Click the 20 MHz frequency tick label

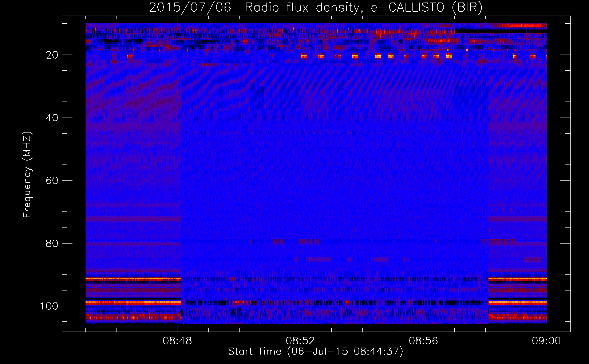pyautogui.click(x=52, y=55)
